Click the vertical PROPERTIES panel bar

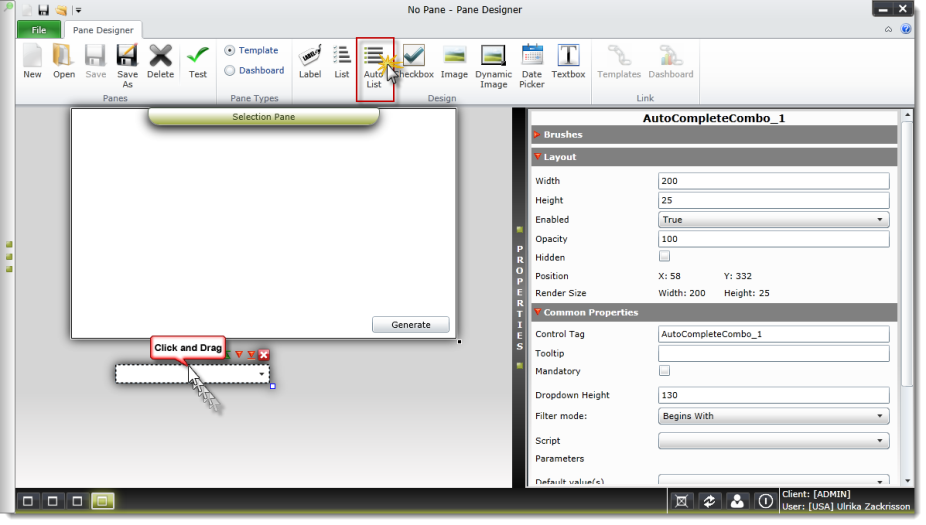tap(519, 298)
